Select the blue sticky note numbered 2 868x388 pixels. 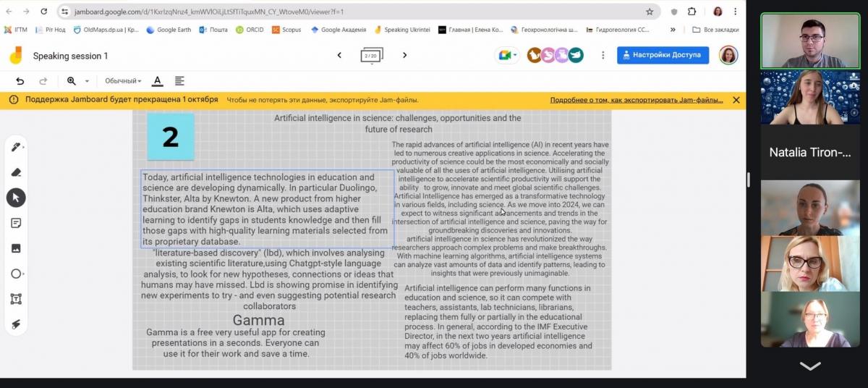171,136
